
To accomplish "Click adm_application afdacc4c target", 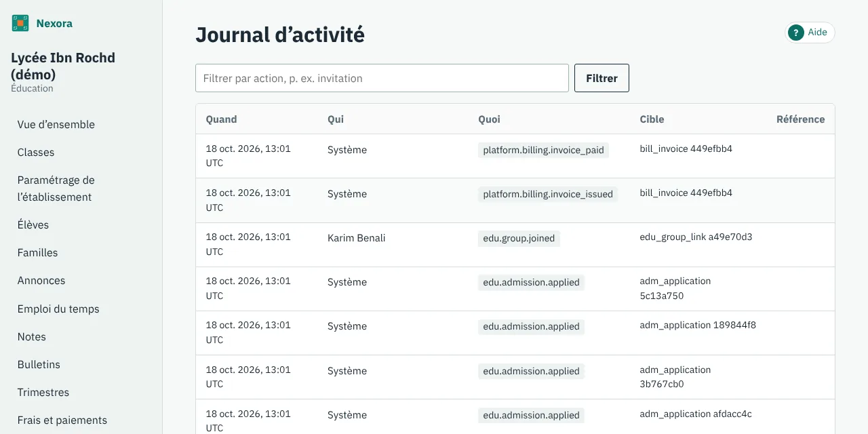I will point(696,414).
